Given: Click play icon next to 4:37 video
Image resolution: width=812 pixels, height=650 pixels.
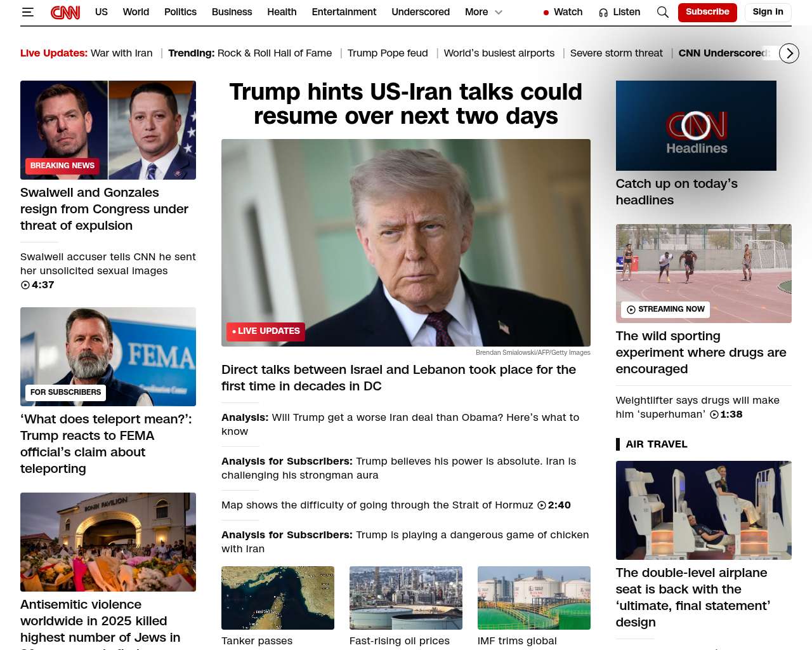Looking at the screenshot, I should click(25, 285).
